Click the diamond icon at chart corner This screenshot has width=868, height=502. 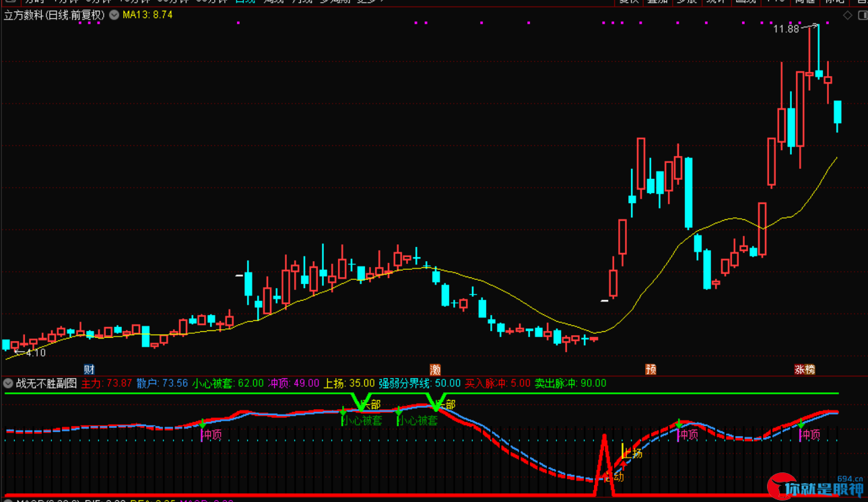pyautogui.click(x=847, y=15)
